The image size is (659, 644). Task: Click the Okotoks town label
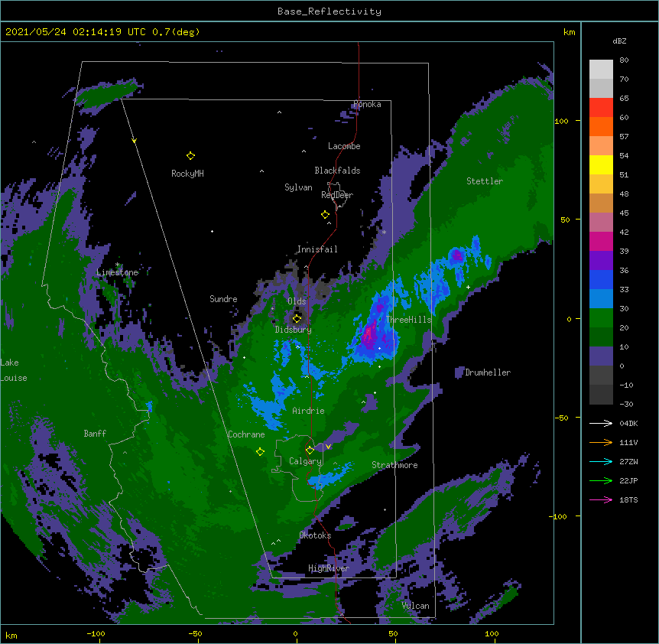(x=315, y=535)
